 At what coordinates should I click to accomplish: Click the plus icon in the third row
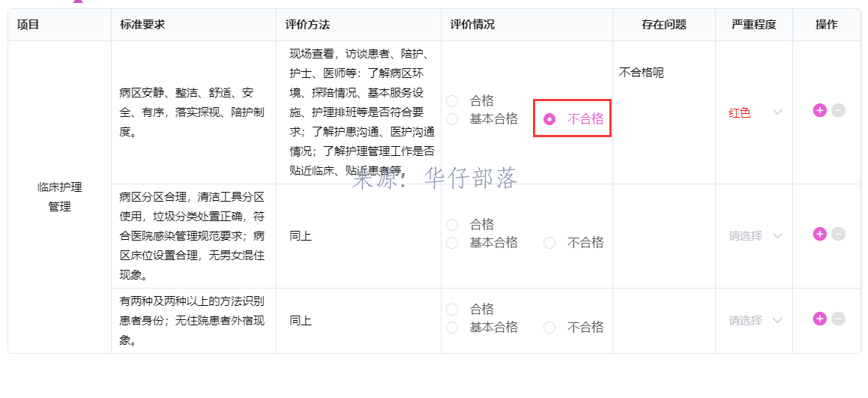[819, 319]
